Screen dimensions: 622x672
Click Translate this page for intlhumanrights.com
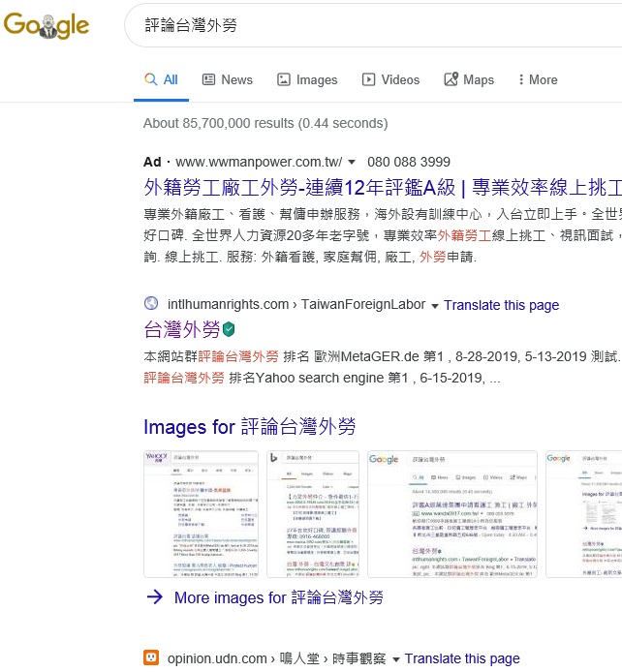coord(502,305)
